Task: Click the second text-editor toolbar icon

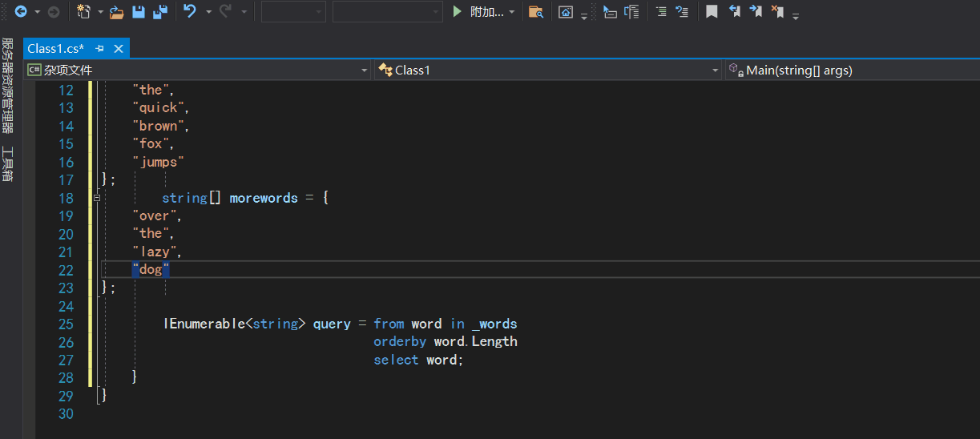Action: [631, 11]
